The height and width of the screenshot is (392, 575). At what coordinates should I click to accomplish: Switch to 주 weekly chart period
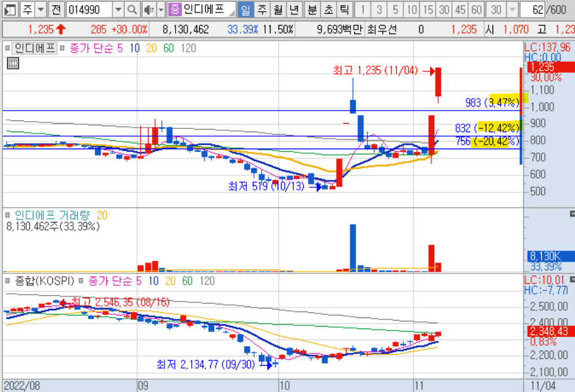262,10
